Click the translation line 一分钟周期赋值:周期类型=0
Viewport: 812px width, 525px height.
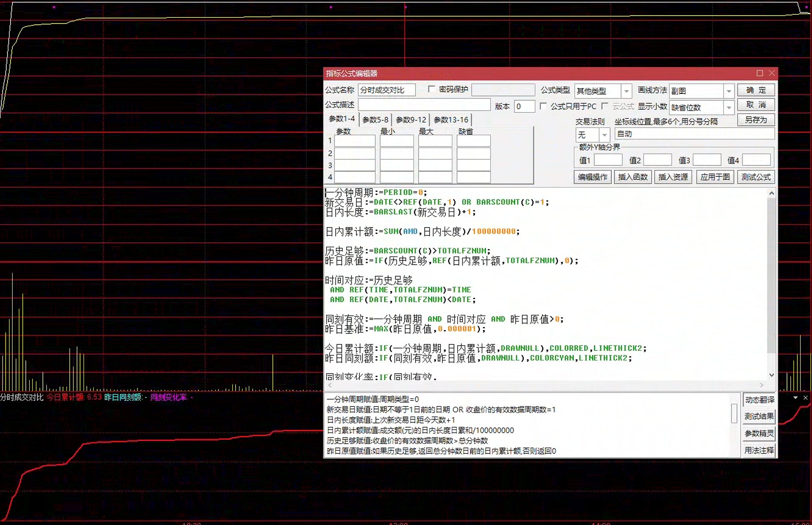[x=373, y=399]
